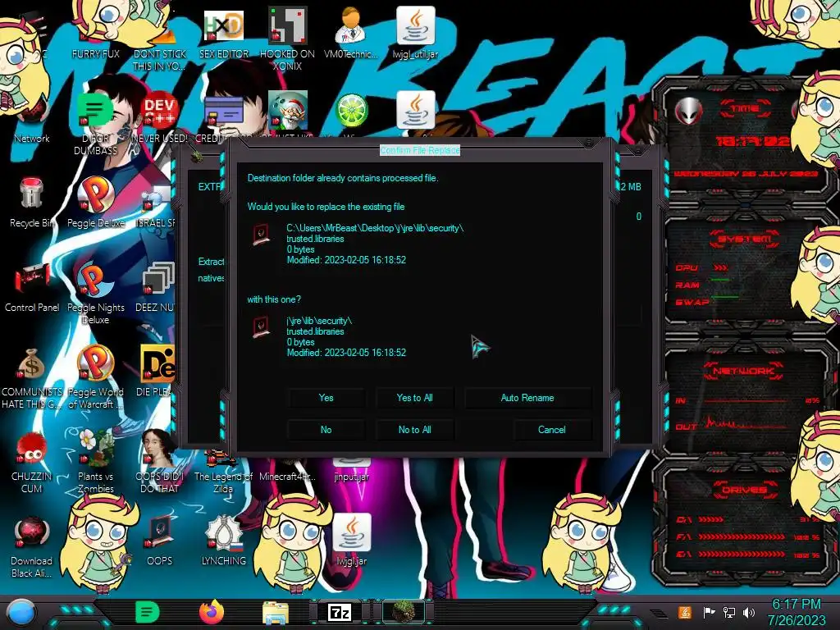
Task: Open the green chat app in taskbar
Action: 148,612
